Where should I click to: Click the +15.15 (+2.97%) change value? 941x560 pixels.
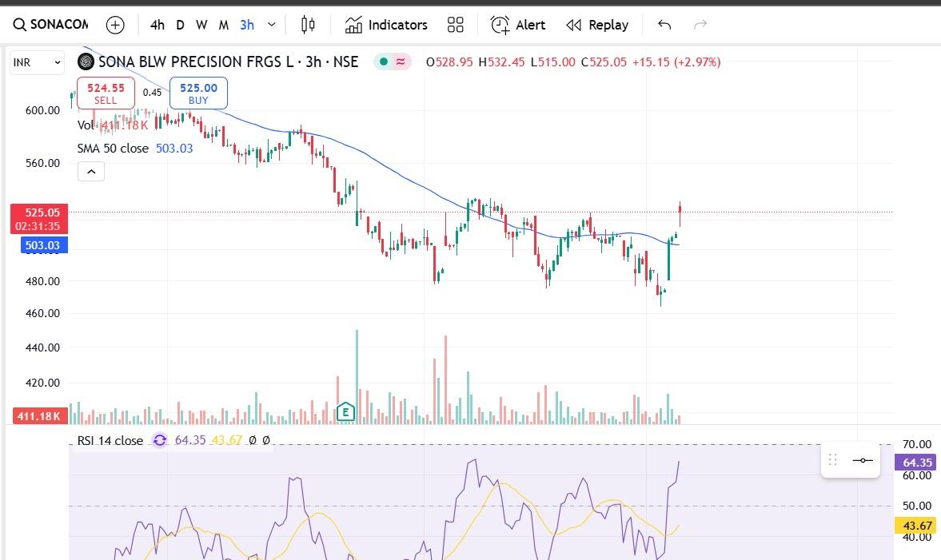[x=676, y=62]
